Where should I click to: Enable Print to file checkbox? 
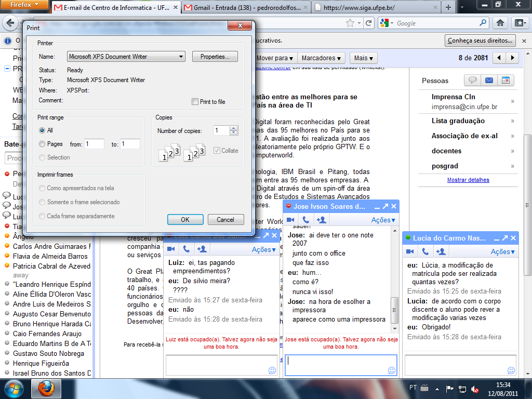(195, 101)
